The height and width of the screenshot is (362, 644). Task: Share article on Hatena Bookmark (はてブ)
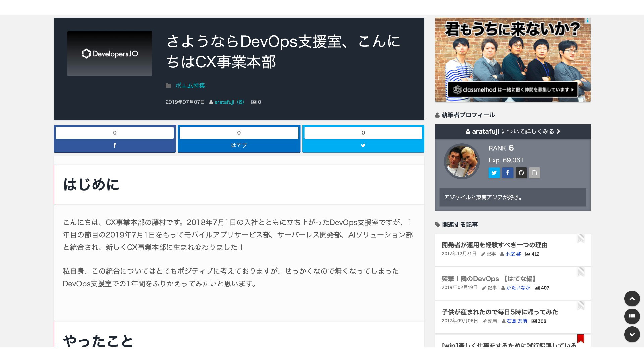click(x=239, y=145)
